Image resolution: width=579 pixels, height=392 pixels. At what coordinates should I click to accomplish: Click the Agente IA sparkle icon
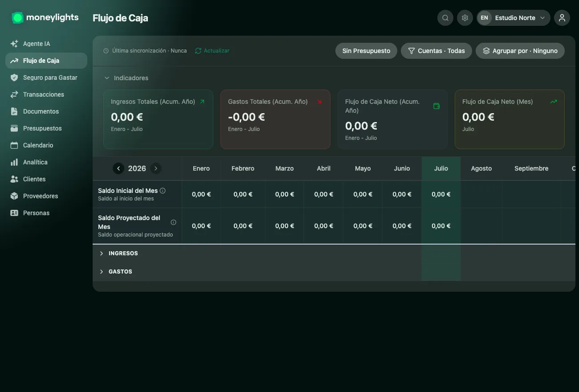pyautogui.click(x=14, y=44)
